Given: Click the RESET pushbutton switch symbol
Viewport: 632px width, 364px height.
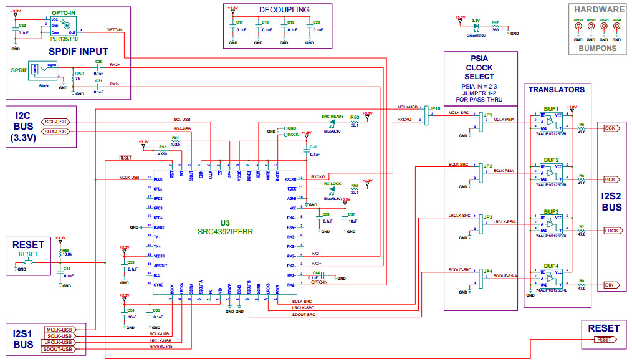Looking at the screenshot, I should click(28, 262).
